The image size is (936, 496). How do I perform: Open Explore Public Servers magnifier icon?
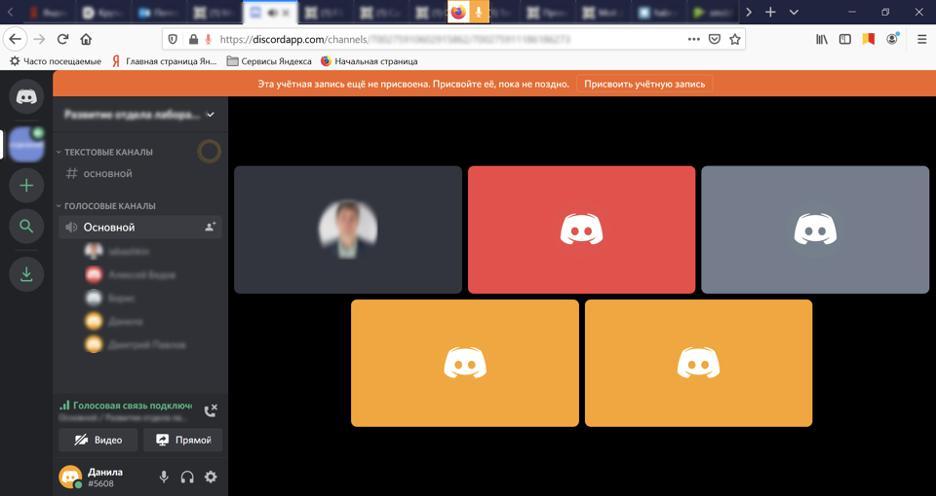[26, 226]
